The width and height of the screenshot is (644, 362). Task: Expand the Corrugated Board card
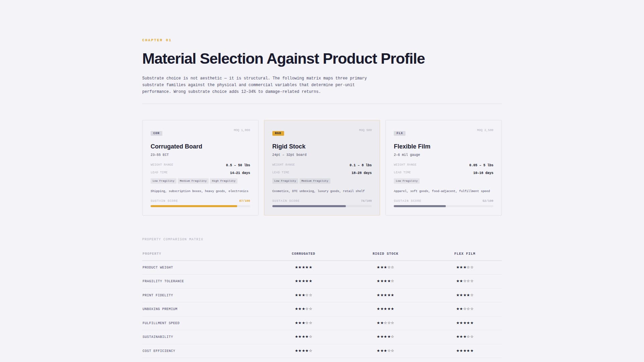(200, 168)
